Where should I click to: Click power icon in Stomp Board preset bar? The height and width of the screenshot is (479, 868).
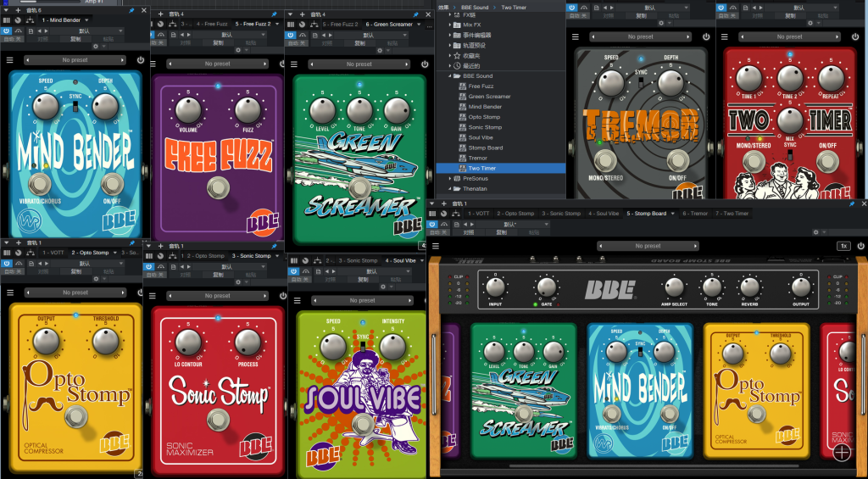[x=861, y=246]
